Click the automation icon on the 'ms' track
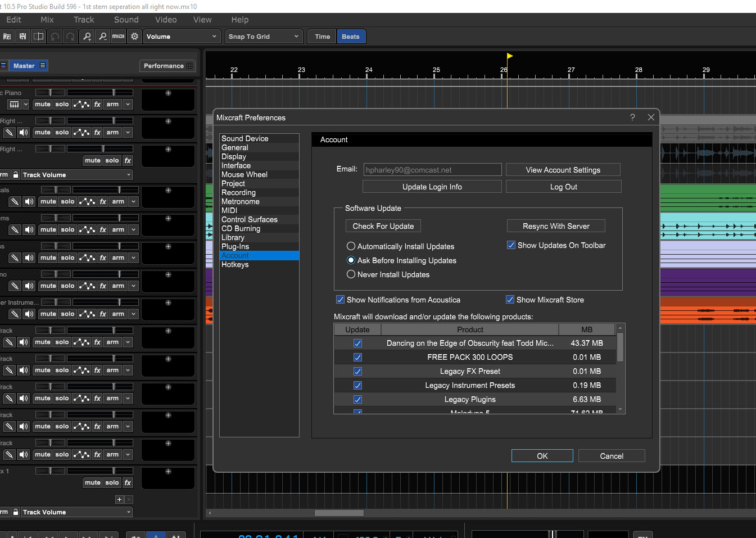756x538 pixels. pos(87,230)
